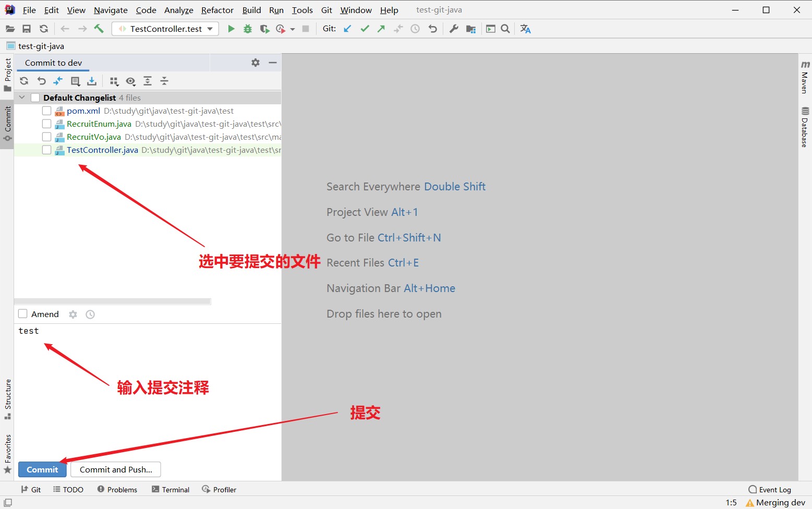
Task: Click Git Update Project blue arrow
Action: coord(348,29)
